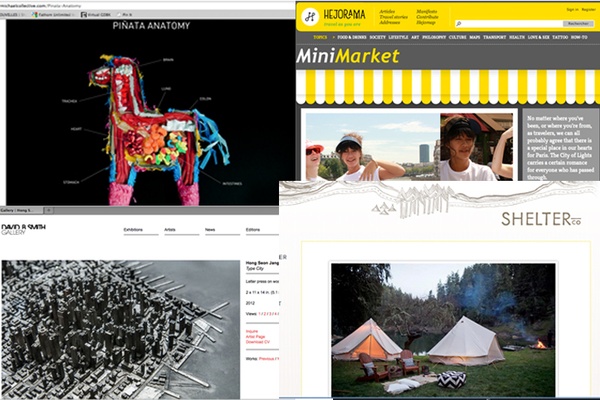The image size is (600, 400).
Task: Click the David B Smith Gallery logo
Action: pos(23,230)
